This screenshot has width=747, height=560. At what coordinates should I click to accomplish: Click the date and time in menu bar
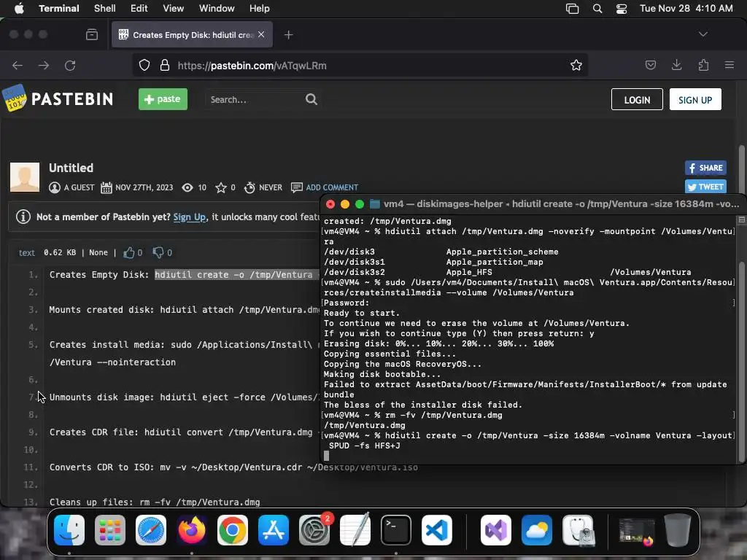pyautogui.click(x=686, y=8)
